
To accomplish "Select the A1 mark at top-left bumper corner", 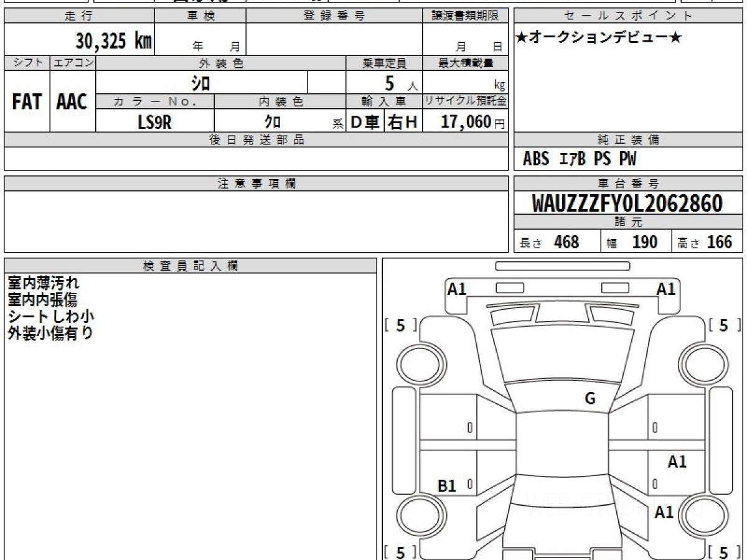I will [x=457, y=289].
